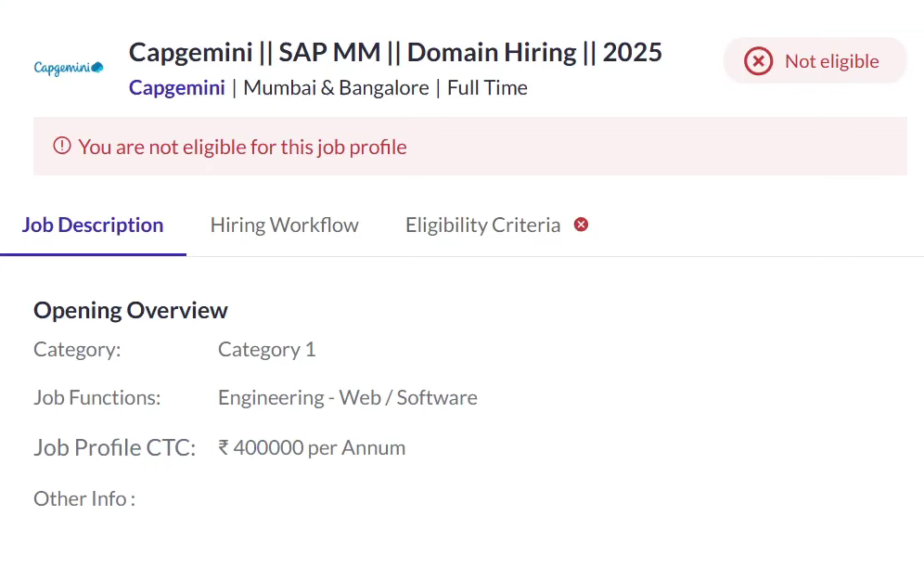Open the Hiring Workflow tab
Image resolution: width=924 pixels, height=567 pixels.
click(x=284, y=226)
